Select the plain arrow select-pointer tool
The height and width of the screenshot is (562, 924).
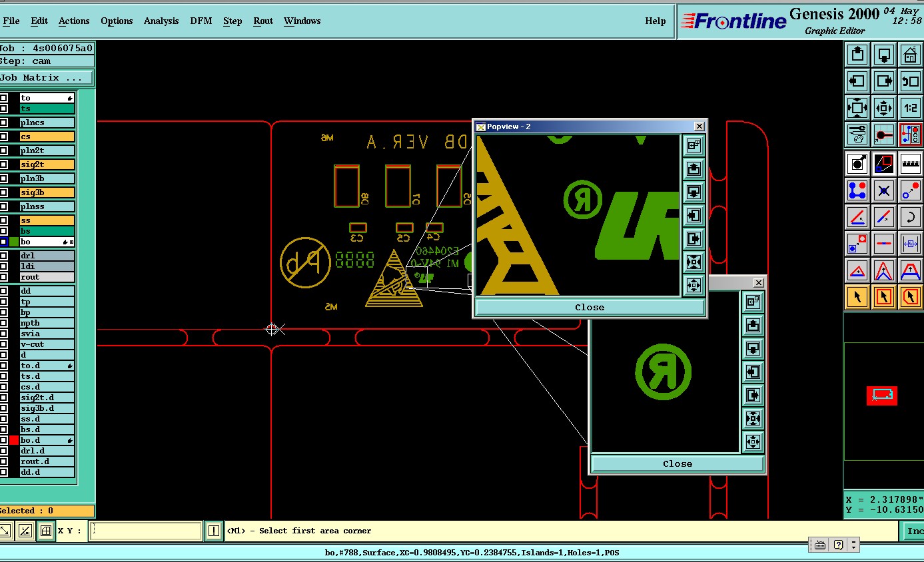pyautogui.click(x=857, y=296)
